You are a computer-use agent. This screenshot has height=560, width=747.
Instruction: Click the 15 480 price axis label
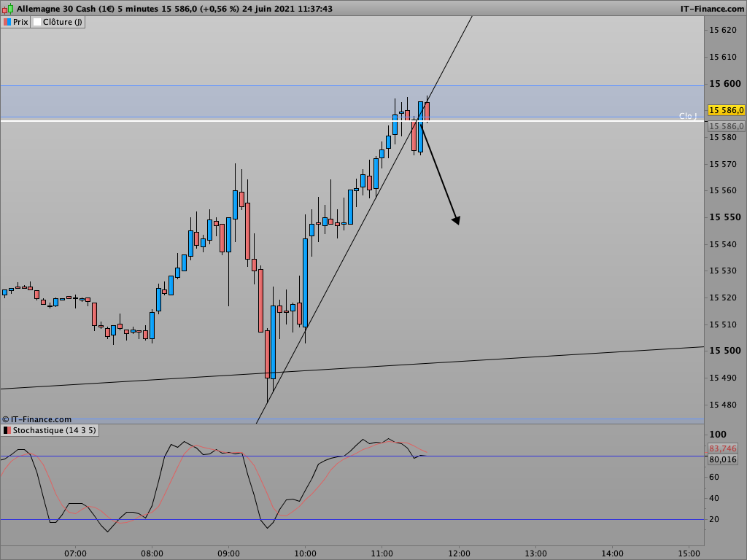point(723,405)
